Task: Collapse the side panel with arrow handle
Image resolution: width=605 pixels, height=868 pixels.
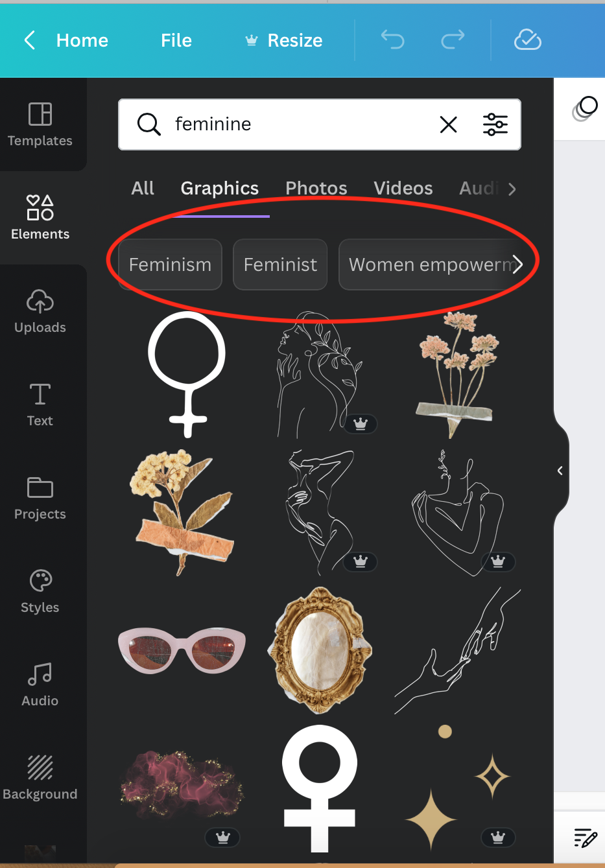Action: pos(560,471)
